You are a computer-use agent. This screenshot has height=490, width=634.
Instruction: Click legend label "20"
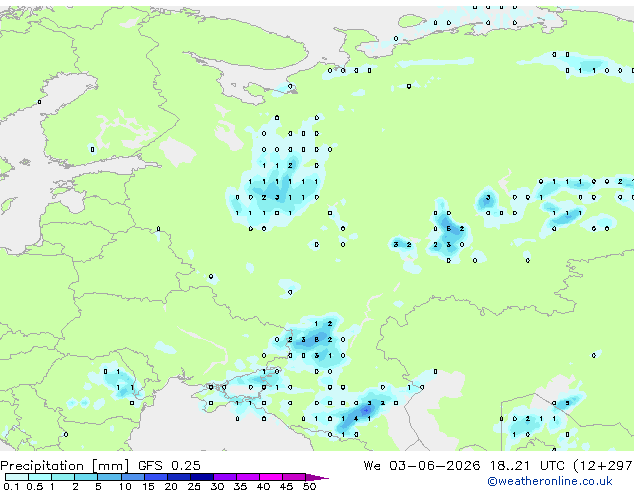click(171, 486)
